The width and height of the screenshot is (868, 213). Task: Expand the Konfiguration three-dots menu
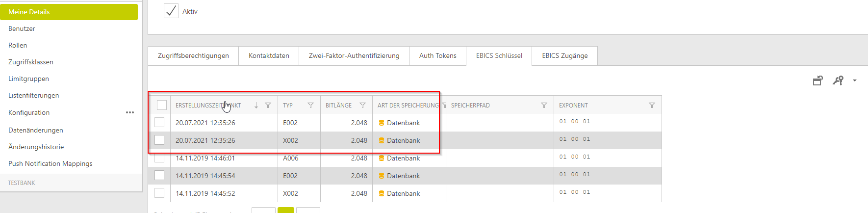tap(129, 112)
